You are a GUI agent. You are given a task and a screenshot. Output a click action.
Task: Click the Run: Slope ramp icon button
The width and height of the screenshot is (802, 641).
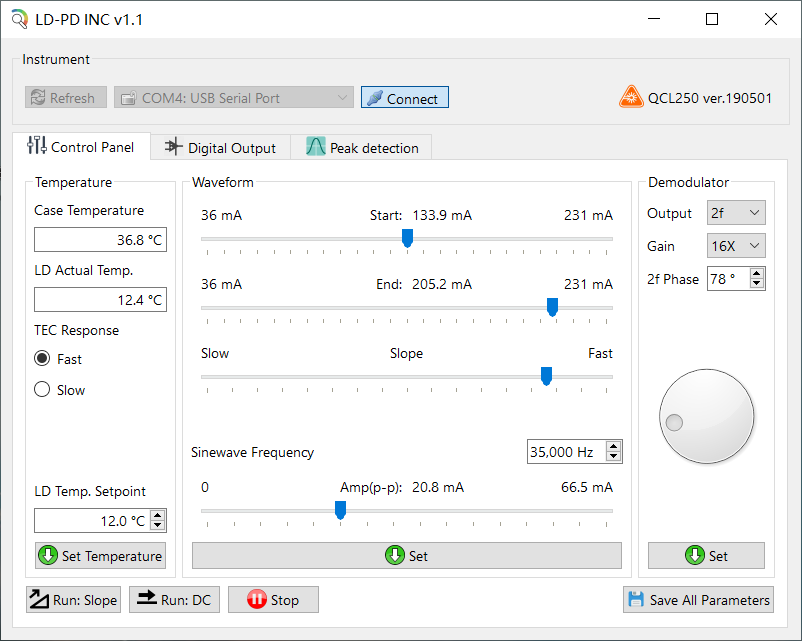pyautogui.click(x=73, y=600)
